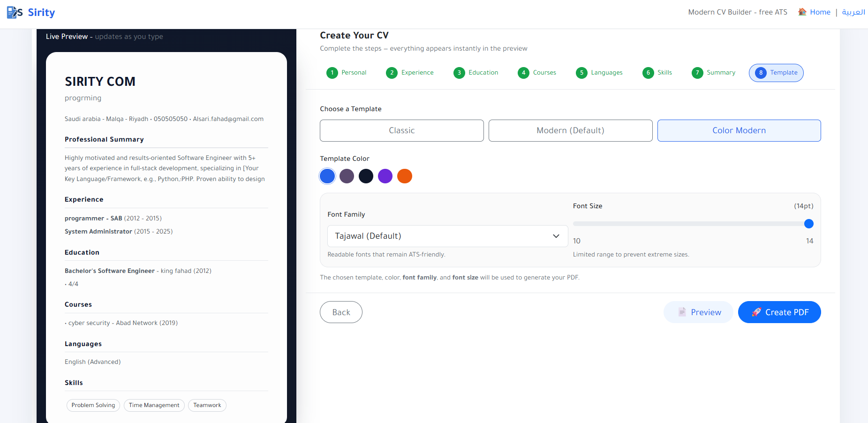Click the rocket icon on Create PDF button
This screenshot has height=423, width=868.
click(757, 312)
